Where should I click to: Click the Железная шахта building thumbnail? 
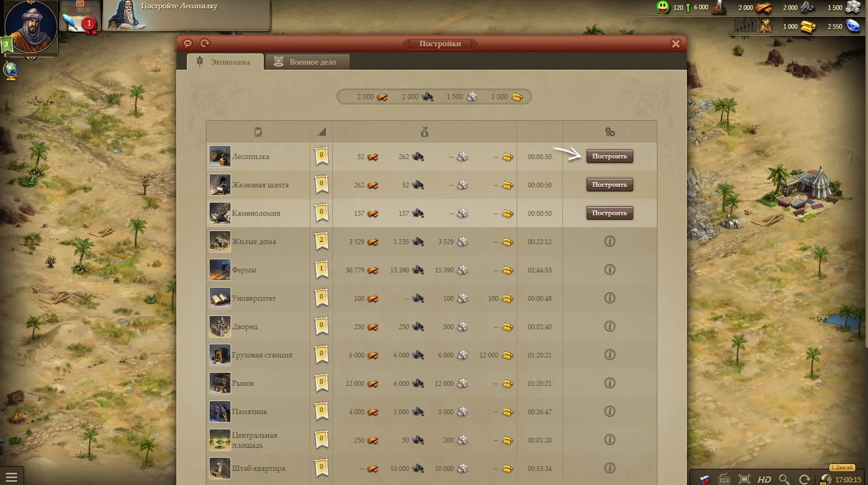point(220,185)
